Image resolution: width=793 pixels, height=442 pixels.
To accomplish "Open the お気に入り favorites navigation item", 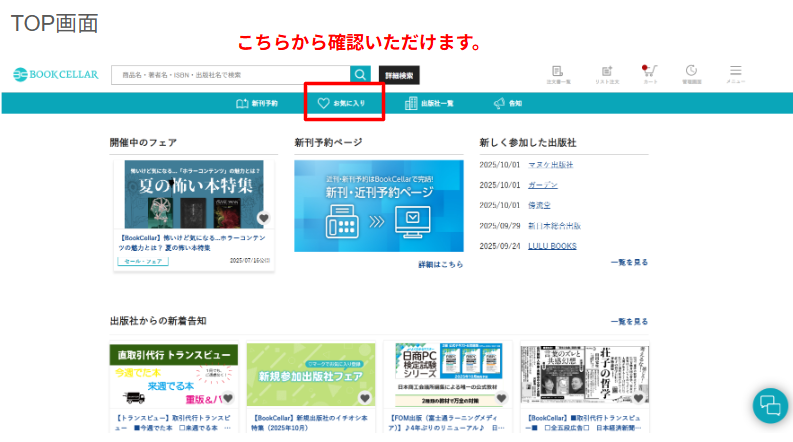I will (x=341, y=103).
